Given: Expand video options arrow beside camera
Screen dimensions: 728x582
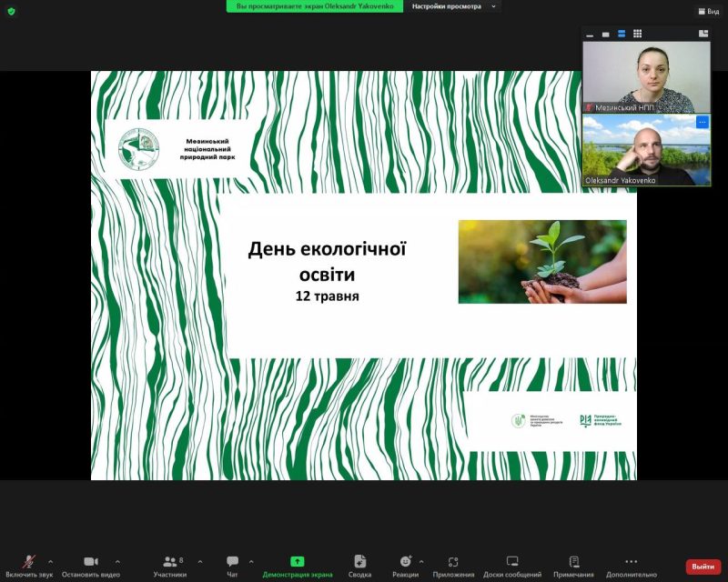Looking at the screenshot, I should 117,561.
